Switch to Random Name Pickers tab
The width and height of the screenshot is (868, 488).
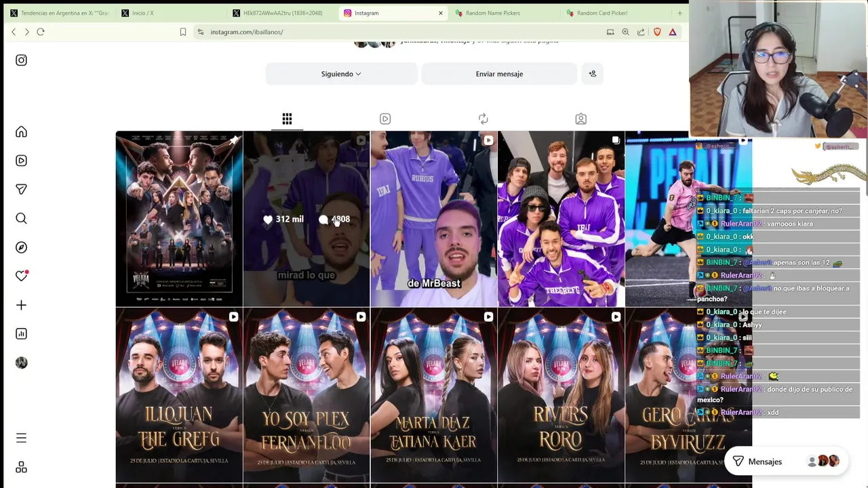(x=503, y=13)
